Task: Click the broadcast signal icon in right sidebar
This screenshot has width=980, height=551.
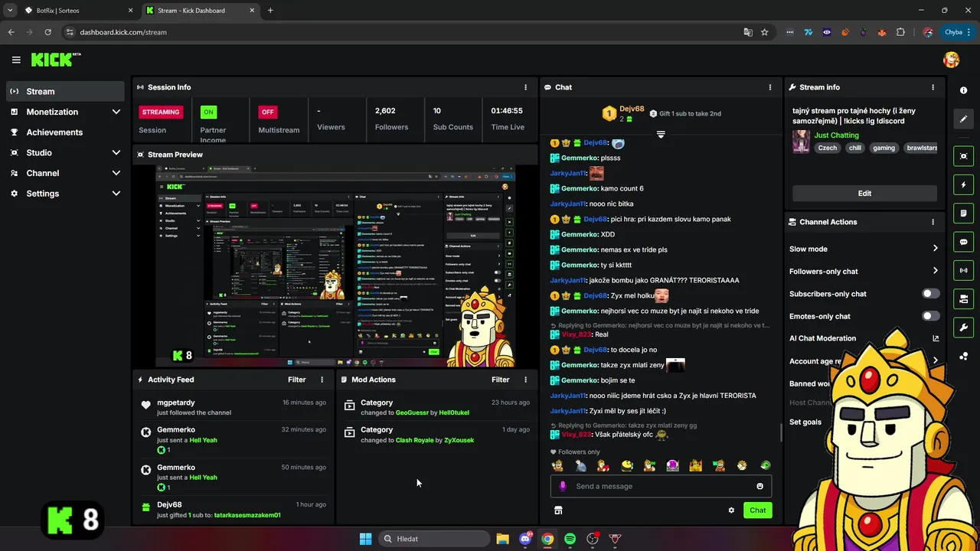Action: [x=963, y=270]
